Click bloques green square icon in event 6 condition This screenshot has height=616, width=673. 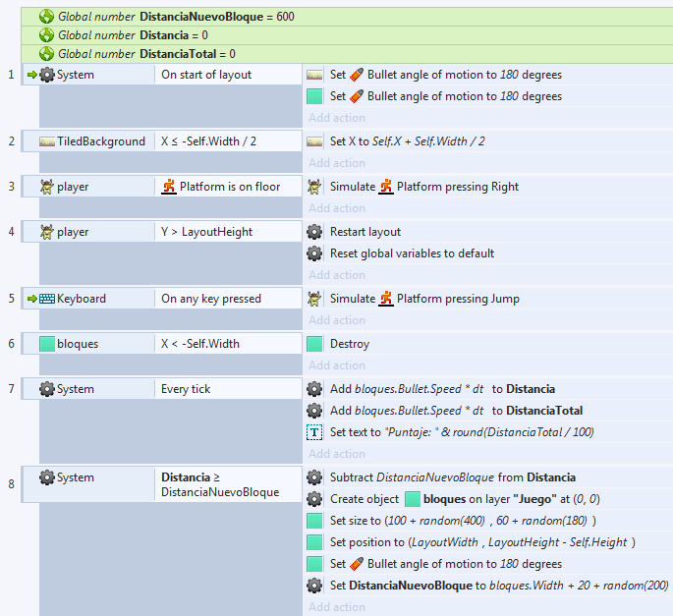tap(47, 344)
